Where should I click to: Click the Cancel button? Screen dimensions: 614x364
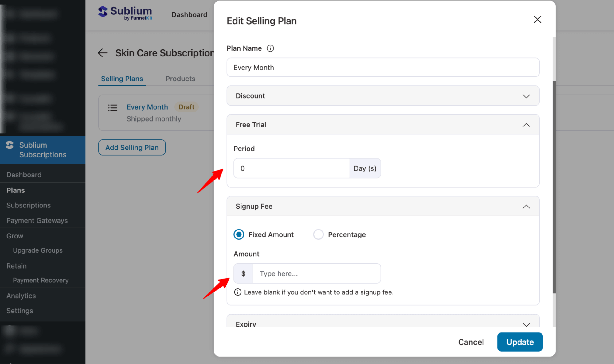click(x=471, y=342)
